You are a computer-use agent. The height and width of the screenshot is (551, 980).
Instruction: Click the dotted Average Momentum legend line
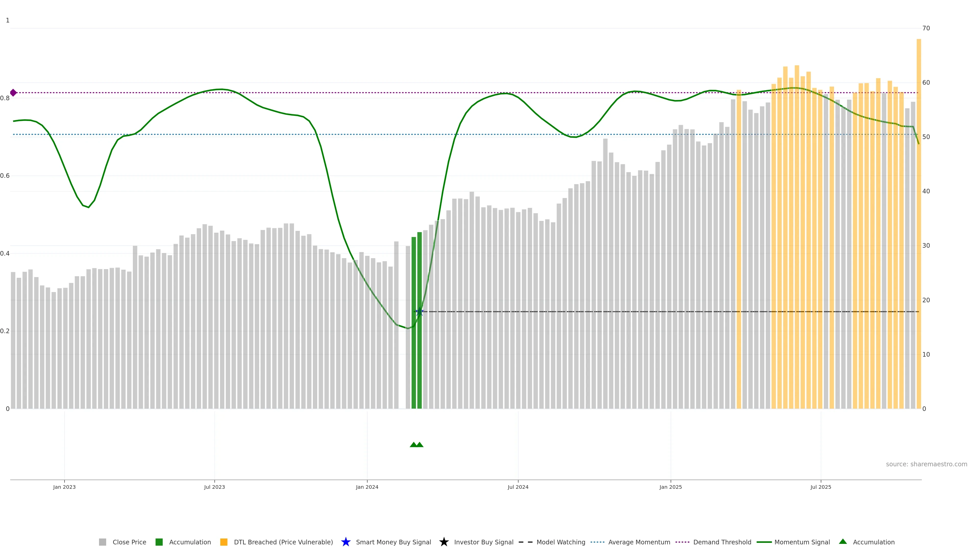coord(597,542)
